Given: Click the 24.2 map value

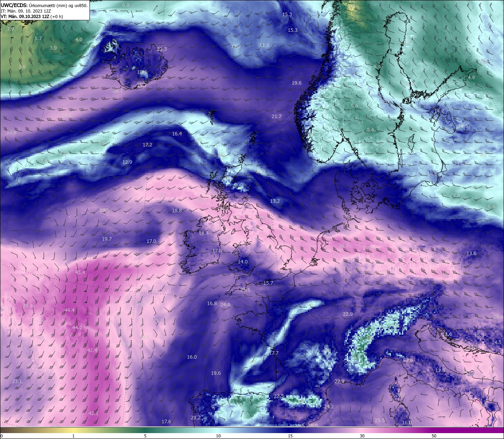Looking at the screenshot, I should [x=329, y=407].
